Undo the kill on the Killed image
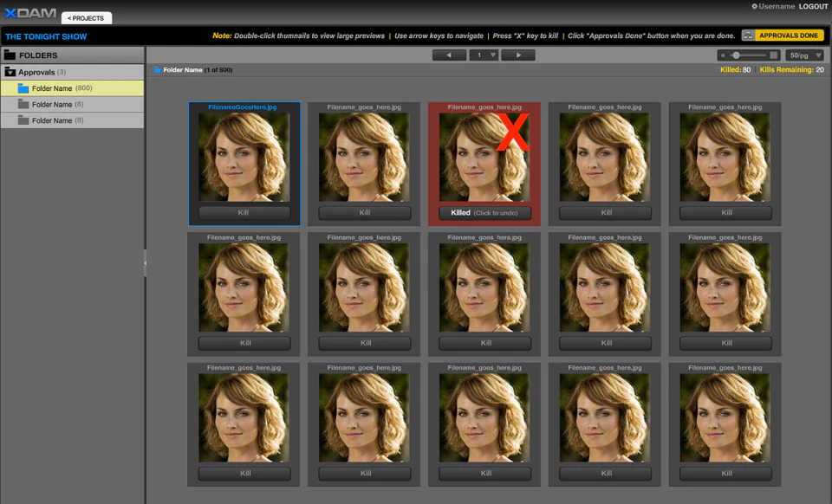Image resolution: width=832 pixels, height=504 pixels. [x=485, y=212]
